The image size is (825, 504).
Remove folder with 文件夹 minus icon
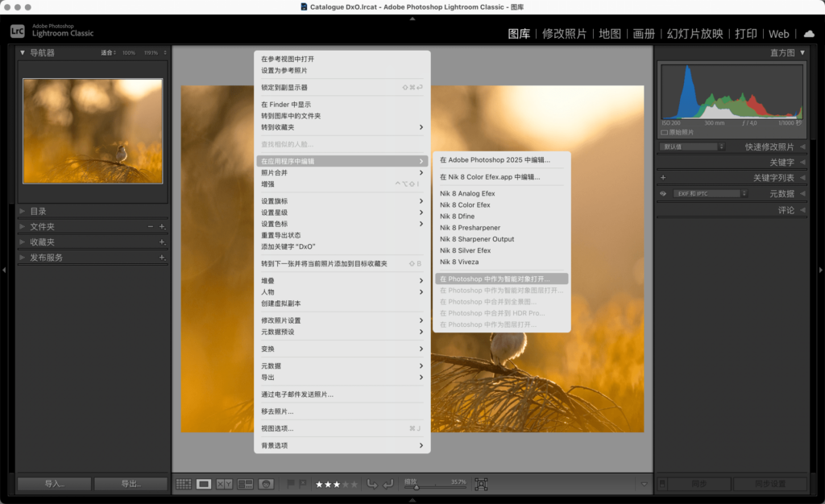[x=151, y=226]
